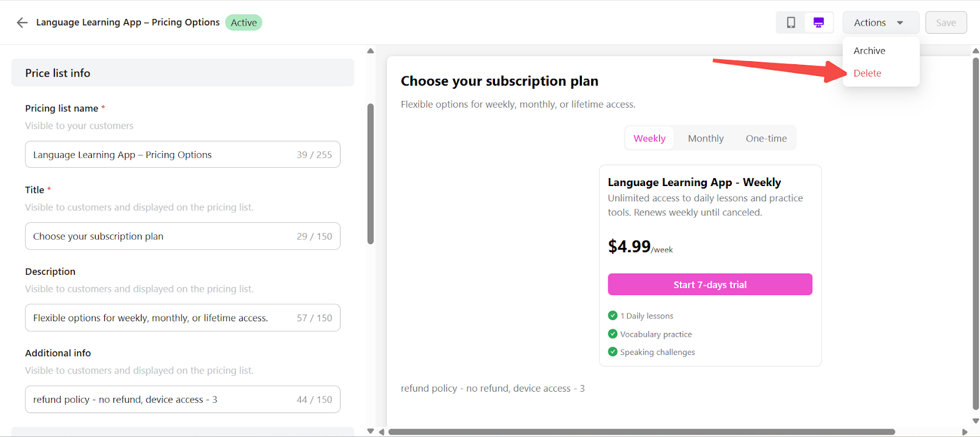
Task: Switch to the One-time plan tab
Action: 766,138
